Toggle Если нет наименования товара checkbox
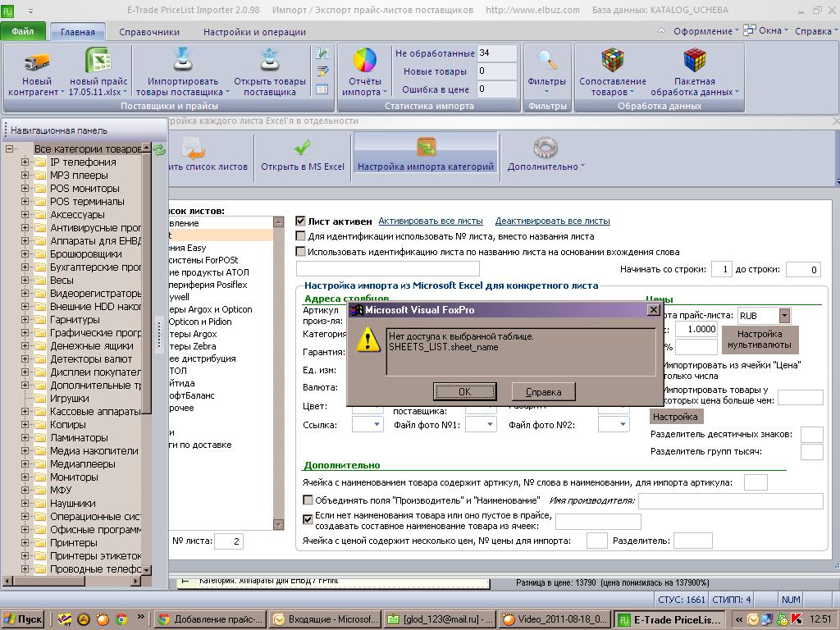This screenshot has width=840, height=630. coord(308,519)
